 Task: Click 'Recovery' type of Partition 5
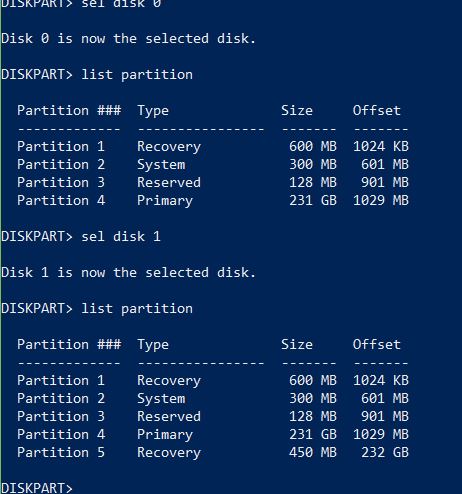[169, 453]
